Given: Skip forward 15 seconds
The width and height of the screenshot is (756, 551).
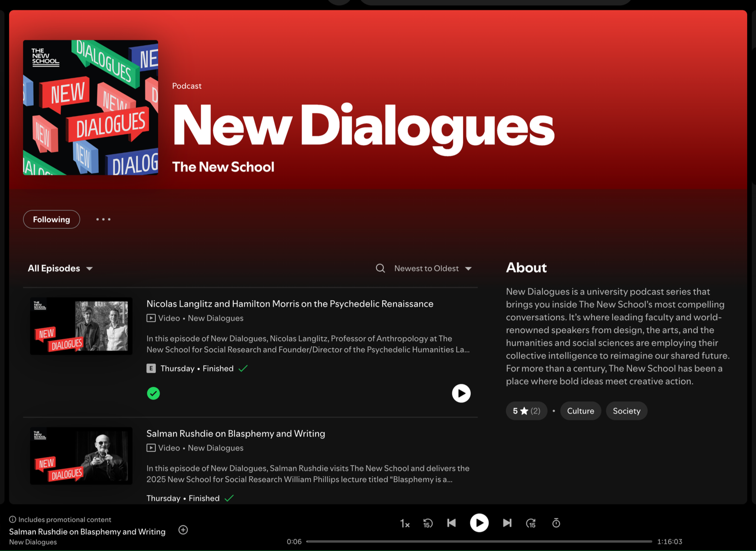Looking at the screenshot, I should pyautogui.click(x=531, y=523).
